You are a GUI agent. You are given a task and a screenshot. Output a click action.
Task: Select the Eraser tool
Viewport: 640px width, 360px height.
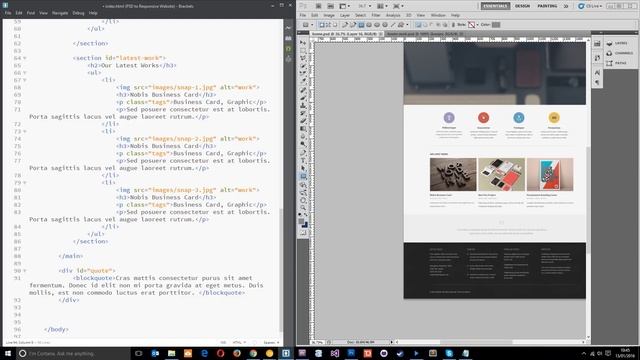pyautogui.click(x=303, y=121)
